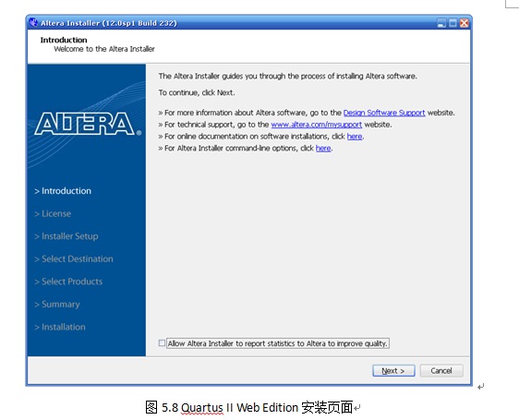Jump to the Installation step
Viewport: 519px width, 420px height.
(x=60, y=327)
